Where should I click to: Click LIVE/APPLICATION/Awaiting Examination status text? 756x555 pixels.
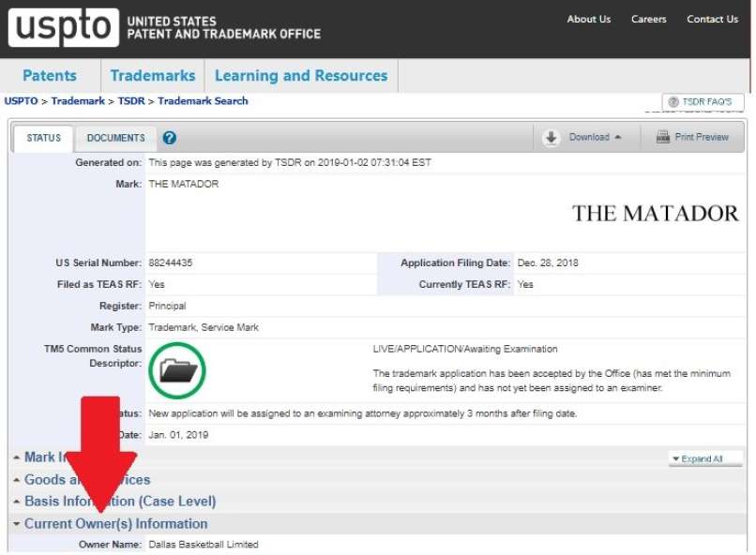coord(465,349)
